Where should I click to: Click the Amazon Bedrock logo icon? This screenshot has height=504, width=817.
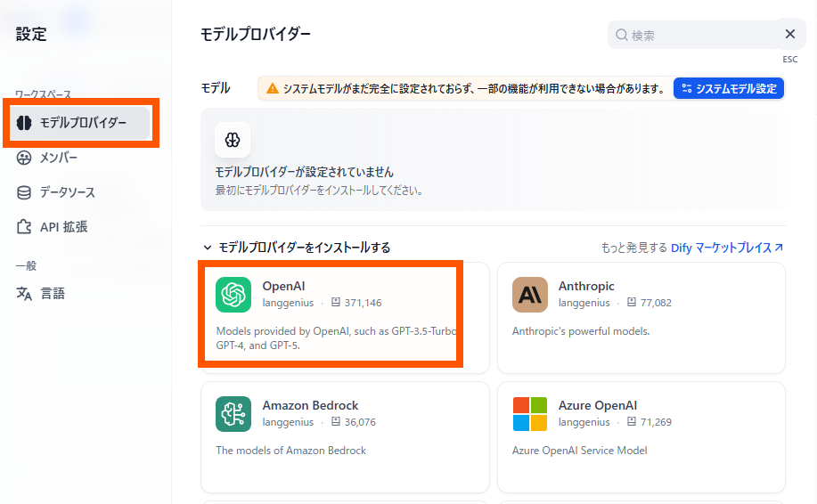click(233, 414)
